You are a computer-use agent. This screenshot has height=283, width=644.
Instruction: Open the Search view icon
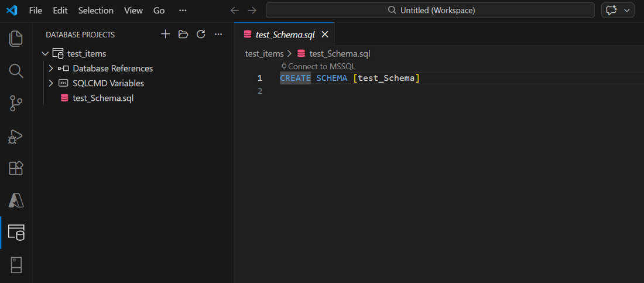point(16,71)
